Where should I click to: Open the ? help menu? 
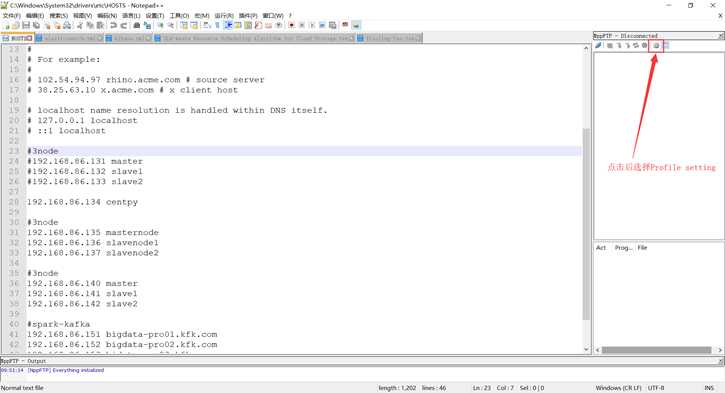[290, 16]
